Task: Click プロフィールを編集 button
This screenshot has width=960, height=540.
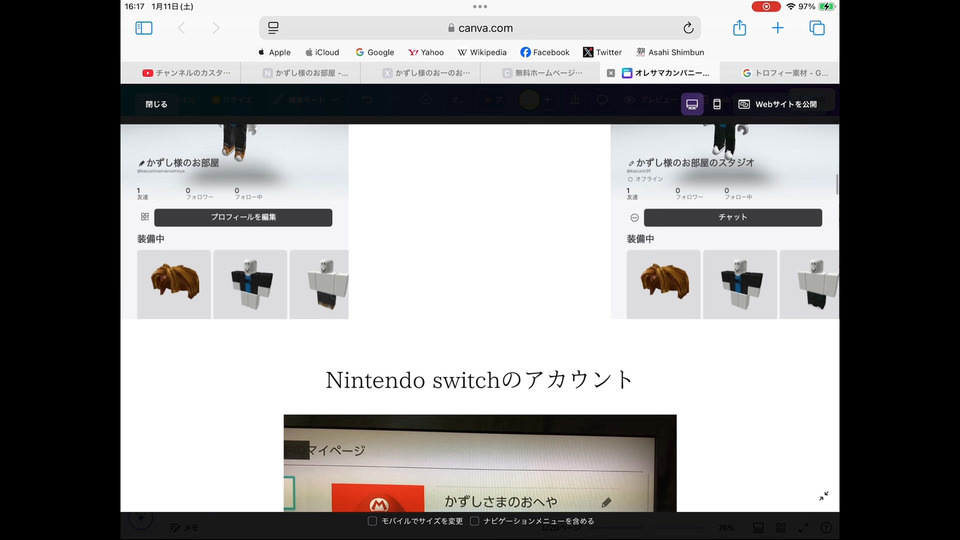Action: (243, 217)
